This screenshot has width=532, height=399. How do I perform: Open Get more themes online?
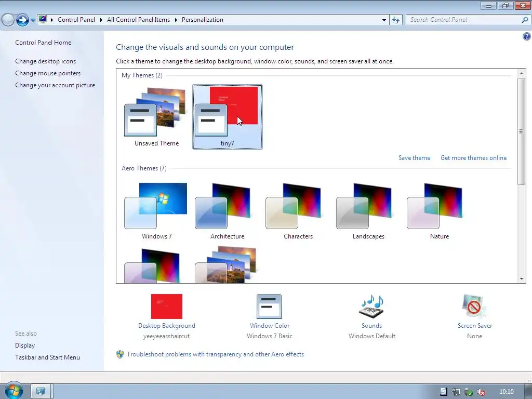(x=474, y=158)
